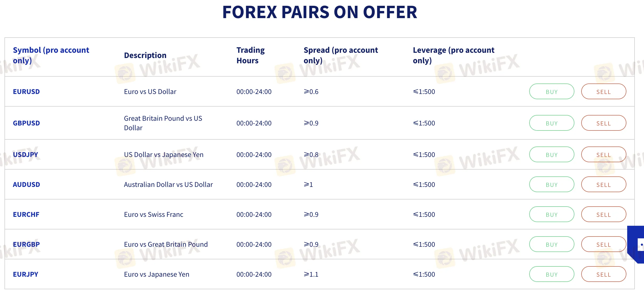The image size is (644, 294).
Task: Select SELL on the EURCHF row
Action: coord(604,214)
